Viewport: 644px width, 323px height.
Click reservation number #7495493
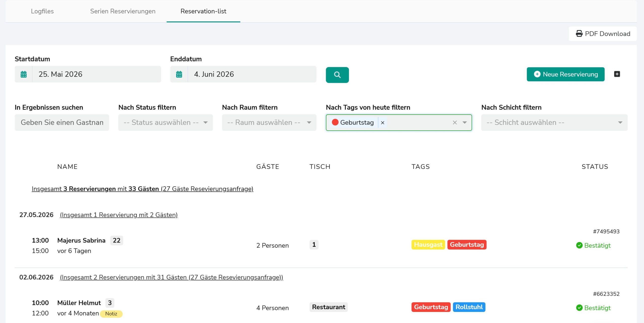tap(606, 232)
